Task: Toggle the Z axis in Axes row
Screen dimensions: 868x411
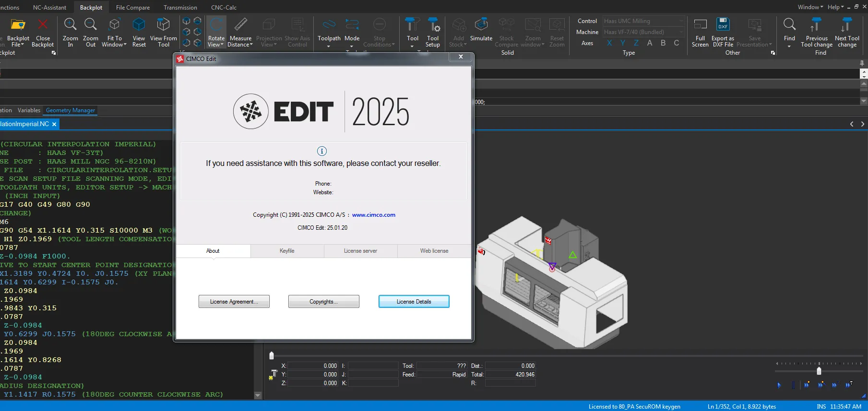Action: coord(636,43)
